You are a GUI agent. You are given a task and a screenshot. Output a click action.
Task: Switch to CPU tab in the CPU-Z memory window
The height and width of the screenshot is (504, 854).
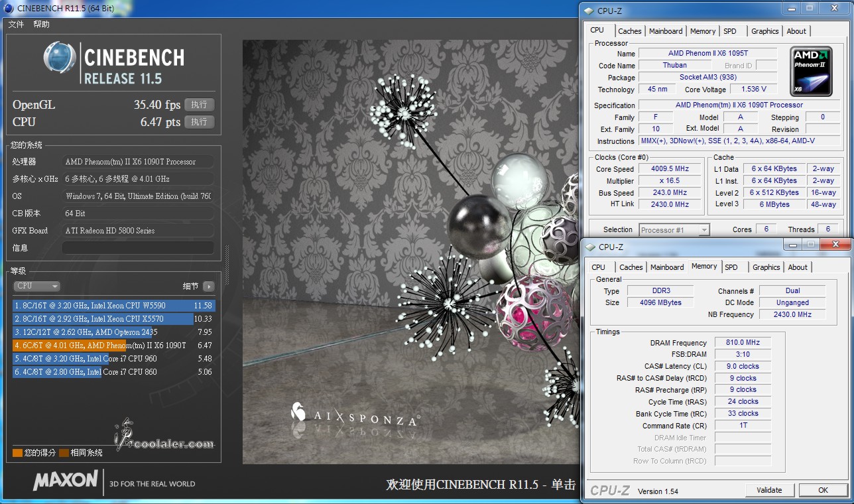click(x=599, y=267)
